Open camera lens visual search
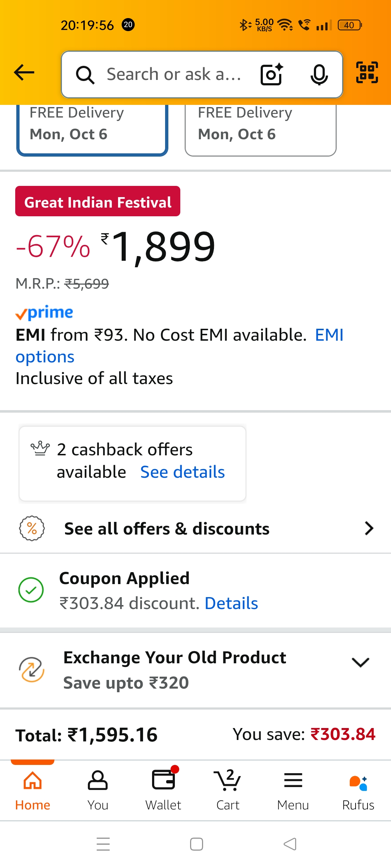Screen dimensions: 391x868 pyautogui.click(x=272, y=75)
